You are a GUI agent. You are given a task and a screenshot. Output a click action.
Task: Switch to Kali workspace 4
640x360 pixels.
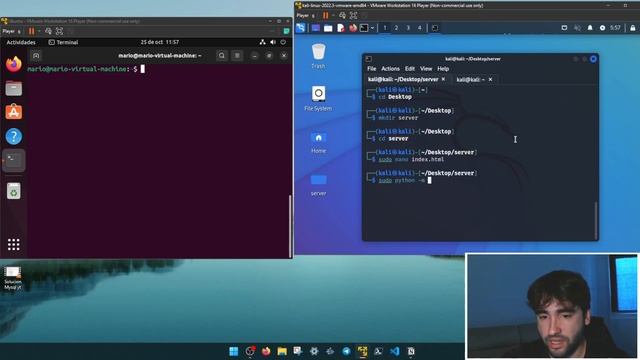coord(419,28)
